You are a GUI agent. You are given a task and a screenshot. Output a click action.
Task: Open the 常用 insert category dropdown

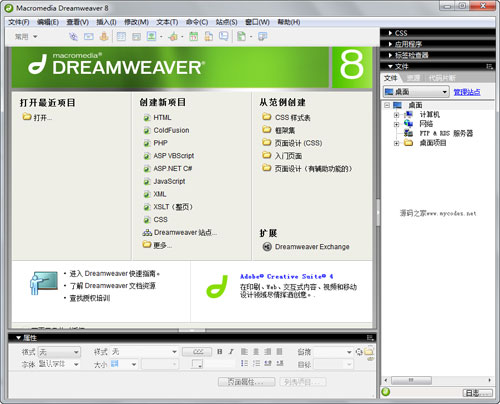[x=26, y=36]
